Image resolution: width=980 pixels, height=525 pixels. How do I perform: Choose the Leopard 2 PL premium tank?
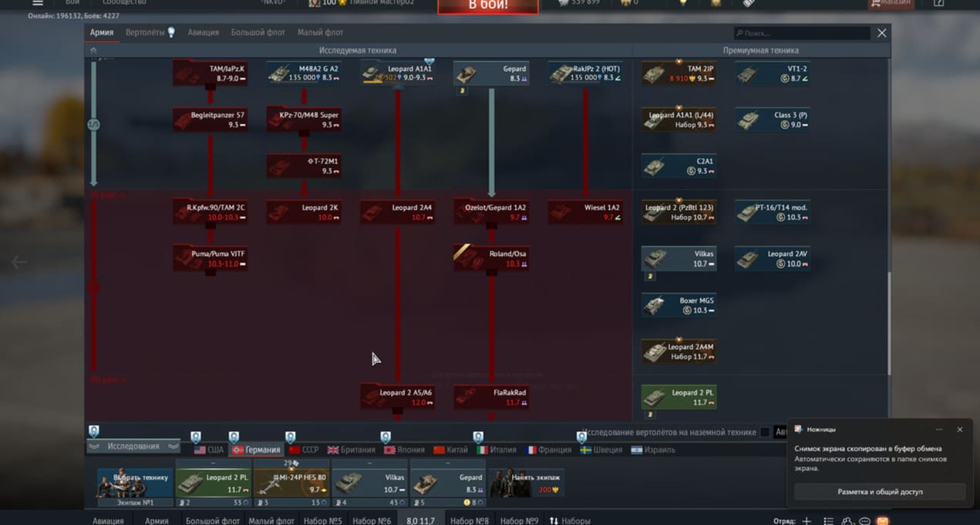655,398
